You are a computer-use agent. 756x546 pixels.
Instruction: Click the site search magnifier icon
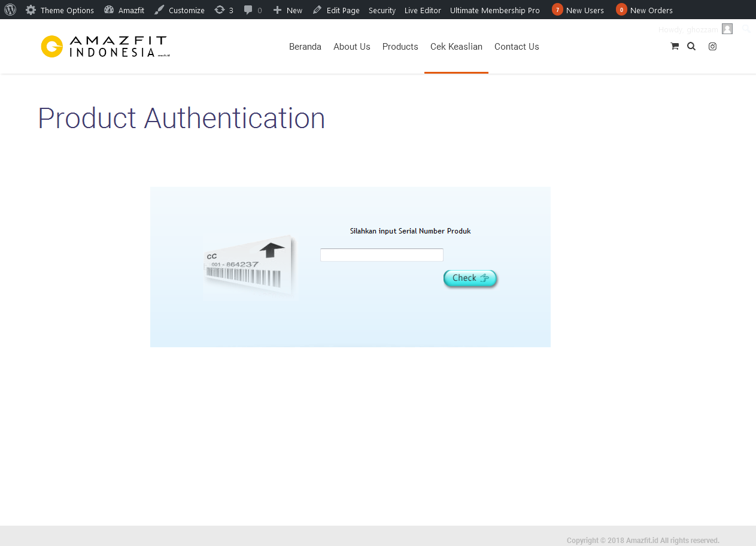[691, 46]
